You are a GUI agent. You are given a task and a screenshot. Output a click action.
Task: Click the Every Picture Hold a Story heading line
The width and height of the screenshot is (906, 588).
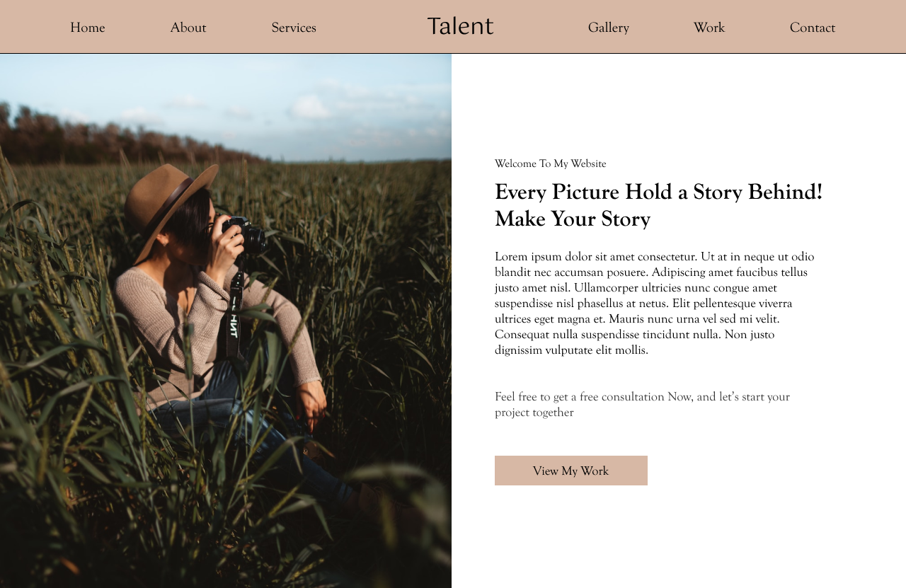[658, 192]
